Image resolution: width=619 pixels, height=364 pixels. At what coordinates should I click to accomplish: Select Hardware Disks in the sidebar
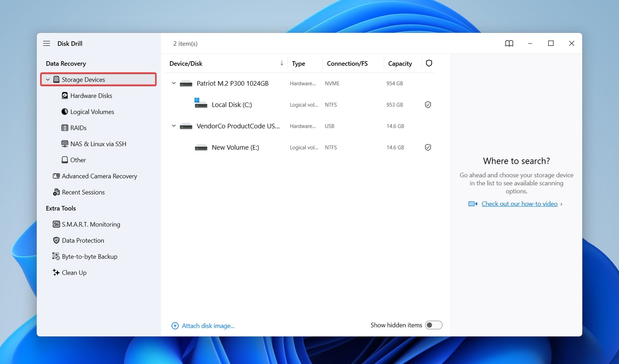click(x=91, y=95)
